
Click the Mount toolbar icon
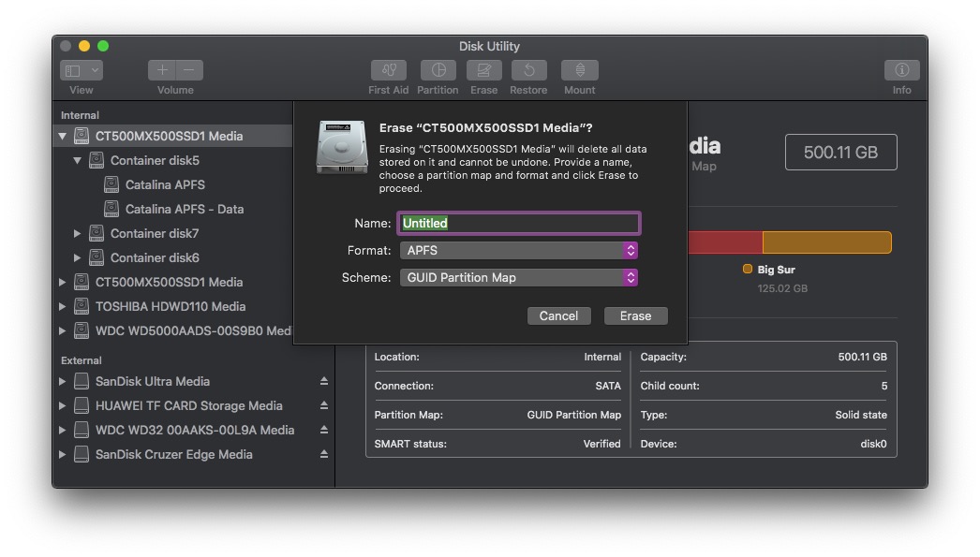click(580, 70)
